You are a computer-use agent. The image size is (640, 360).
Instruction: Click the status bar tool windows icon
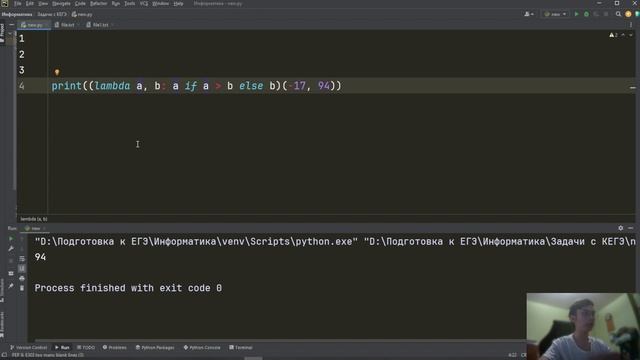pyautogui.click(x=4, y=355)
